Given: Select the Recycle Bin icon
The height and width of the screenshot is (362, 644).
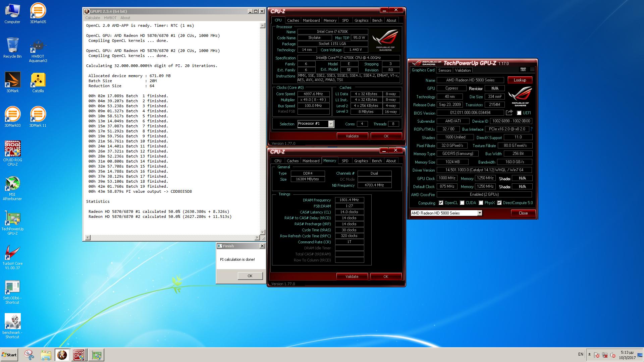Looking at the screenshot, I should click(x=12, y=48).
